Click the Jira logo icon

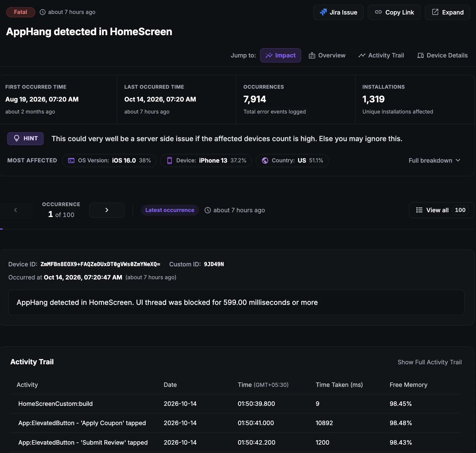click(323, 12)
